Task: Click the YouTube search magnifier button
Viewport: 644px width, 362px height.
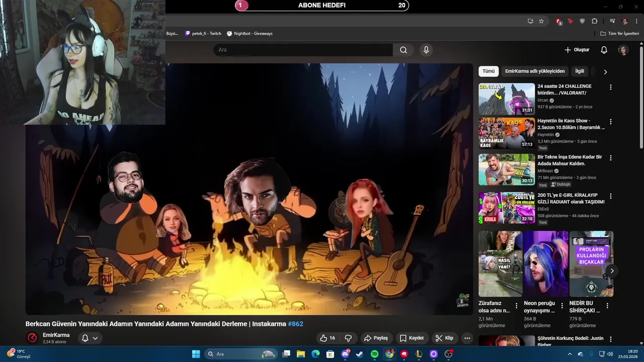Action: click(404, 50)
